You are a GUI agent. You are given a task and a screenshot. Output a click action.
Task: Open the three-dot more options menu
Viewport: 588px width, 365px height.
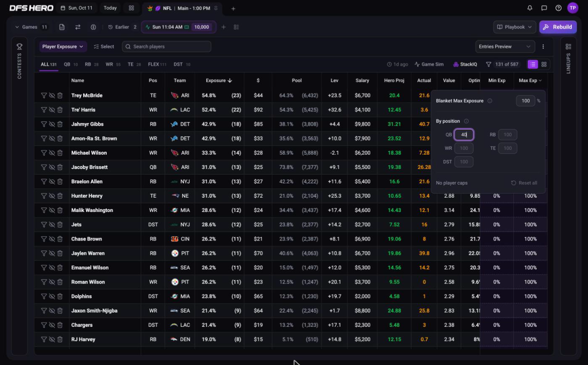tap(543, 47)
